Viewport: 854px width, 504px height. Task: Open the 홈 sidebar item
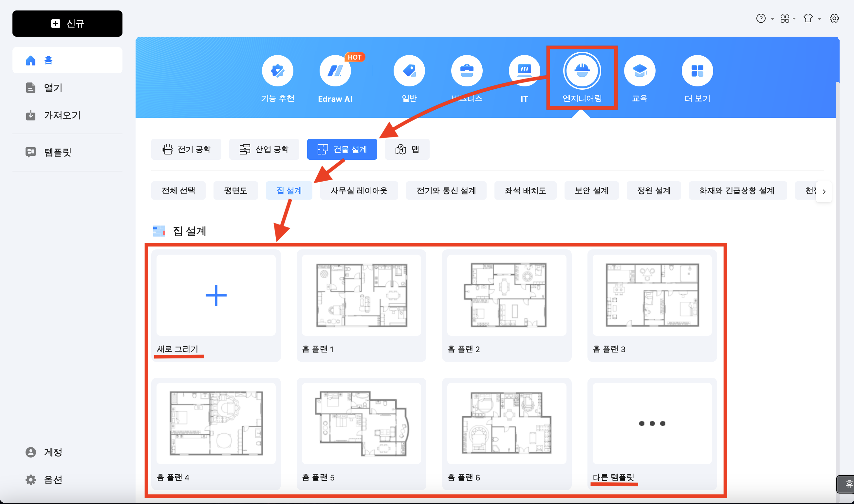point(67,61)
